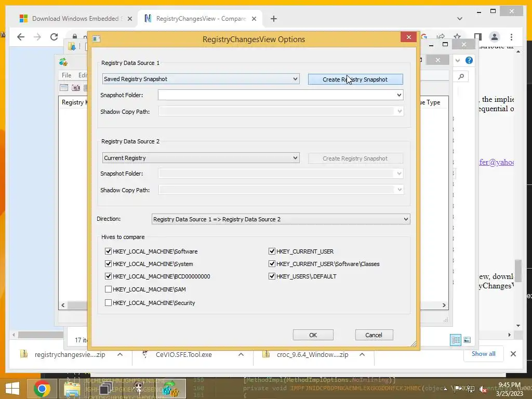
Task: Switch to Download Windows Embedded tab
Action: point(75,19)
